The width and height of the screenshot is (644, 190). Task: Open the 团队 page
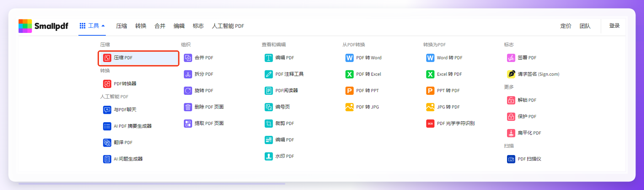pyautogui.click(x=585, y=26)
